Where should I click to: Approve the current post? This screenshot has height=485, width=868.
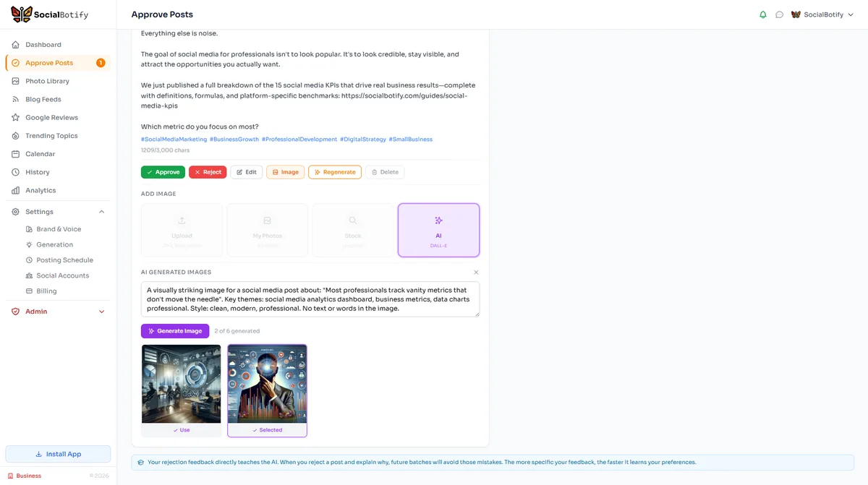click(163, 171)
